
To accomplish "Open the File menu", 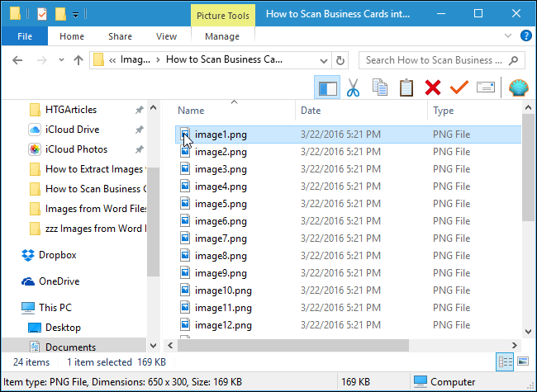I will (25, 36).
